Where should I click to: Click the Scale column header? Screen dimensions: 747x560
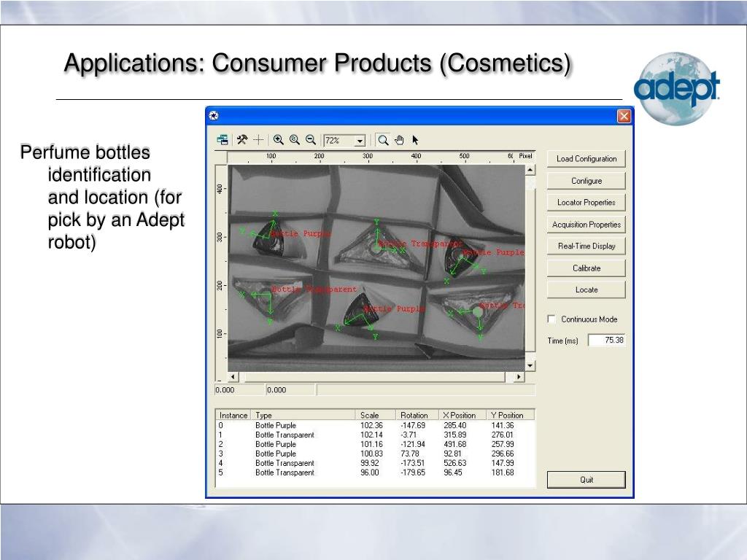coord(376,415)
